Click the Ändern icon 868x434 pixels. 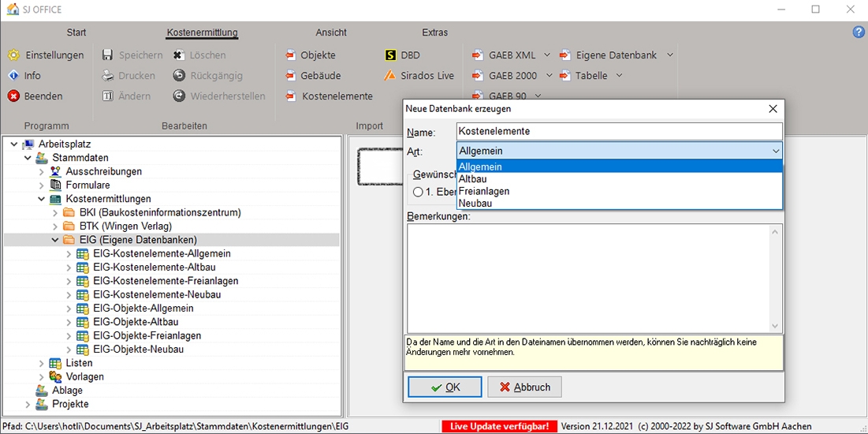pyautogui.click(x=108, y=96)
